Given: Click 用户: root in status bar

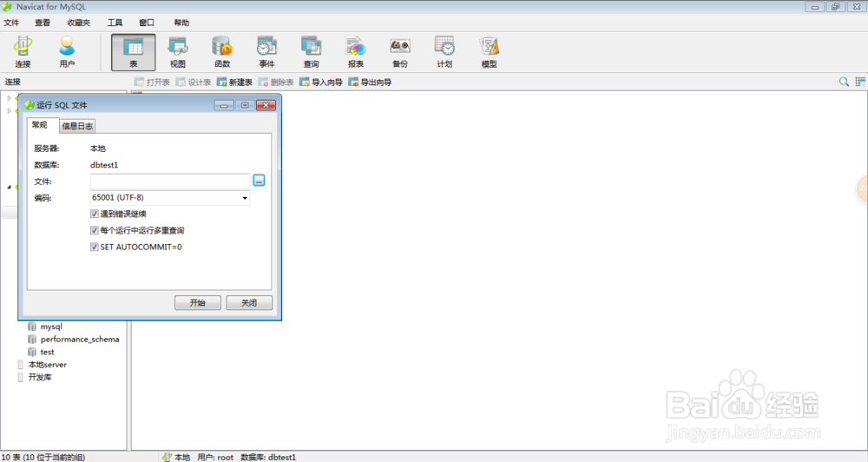Looking at the screenshot, I should click(215, 458).
